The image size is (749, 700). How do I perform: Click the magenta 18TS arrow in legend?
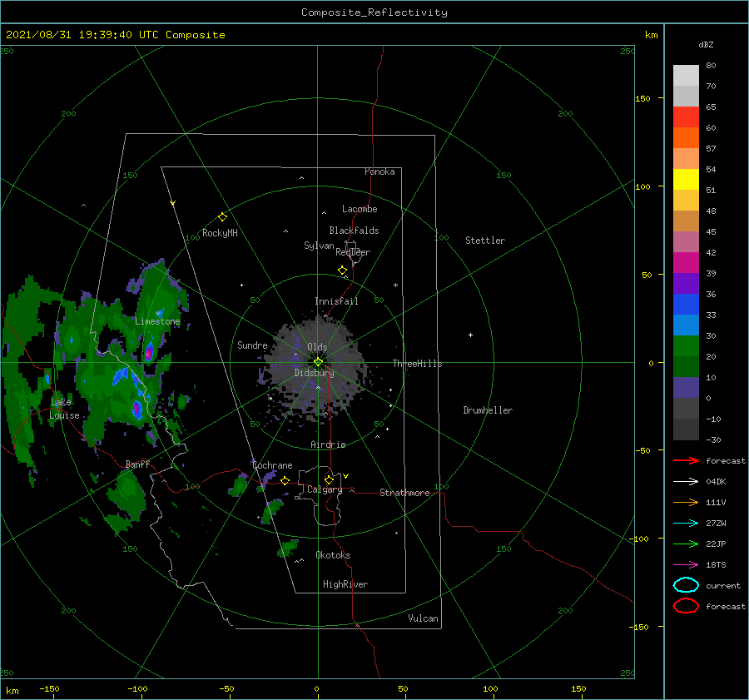pos(686,564)
